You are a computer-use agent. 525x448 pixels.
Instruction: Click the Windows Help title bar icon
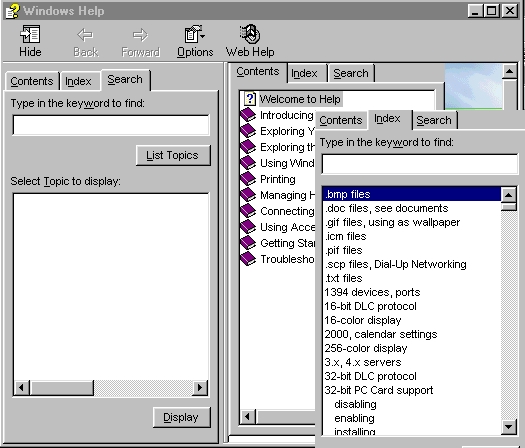(x=12, y=11)
